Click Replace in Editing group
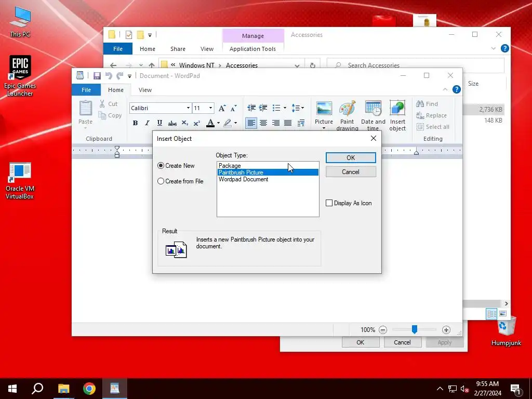 tap(431, 115)
